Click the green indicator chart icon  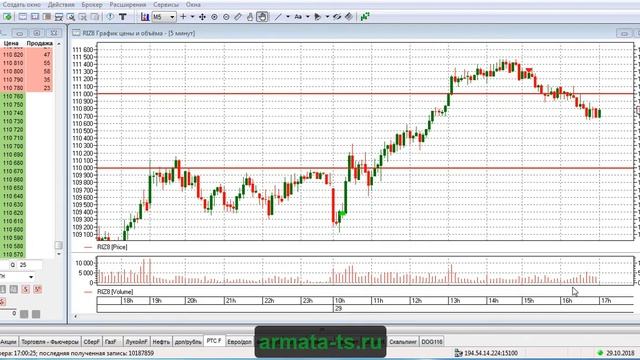point(365,17)
